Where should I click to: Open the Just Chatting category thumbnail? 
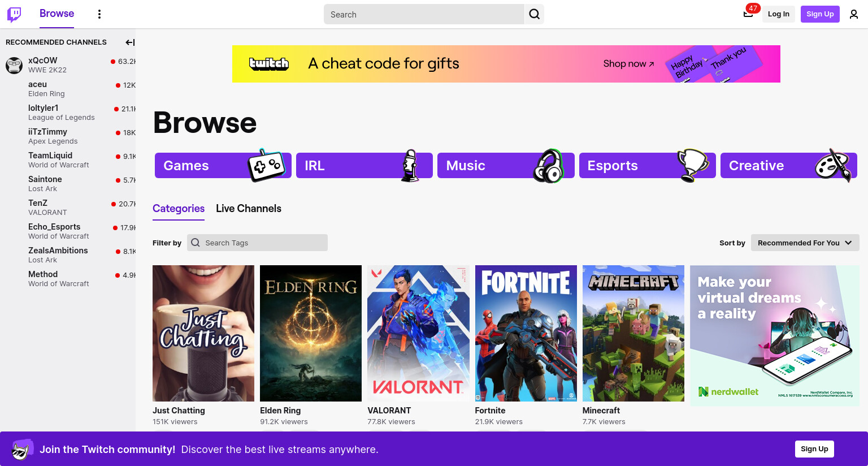coord(203,333)
